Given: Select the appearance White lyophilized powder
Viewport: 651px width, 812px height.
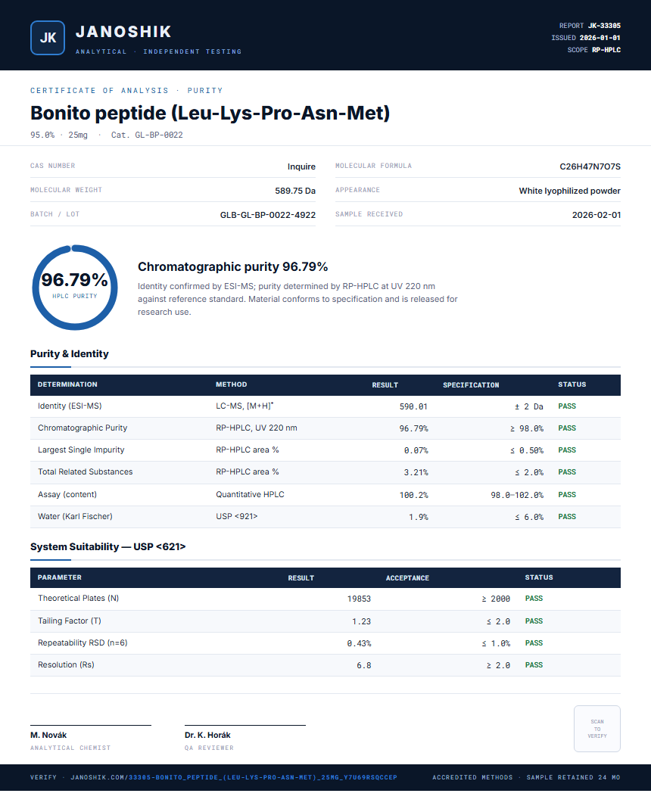Looking at the screenshot, I should click(570, 191).
